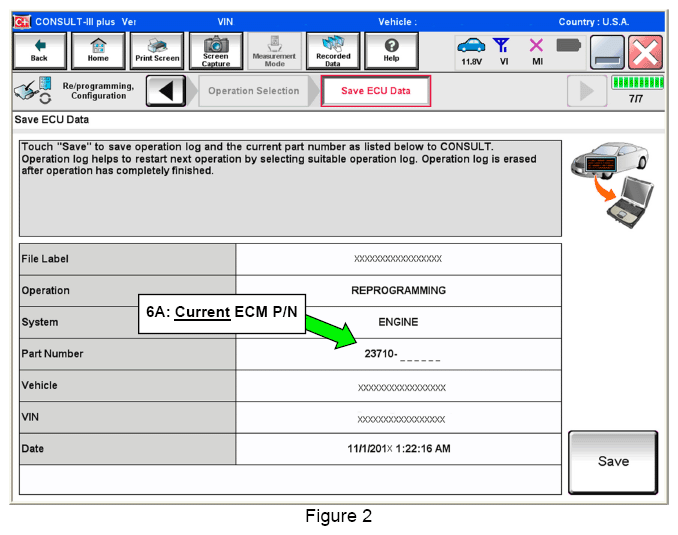Go to the Home screen
Viewport: 678px width, 535px height.
click(x=98, y=51)
